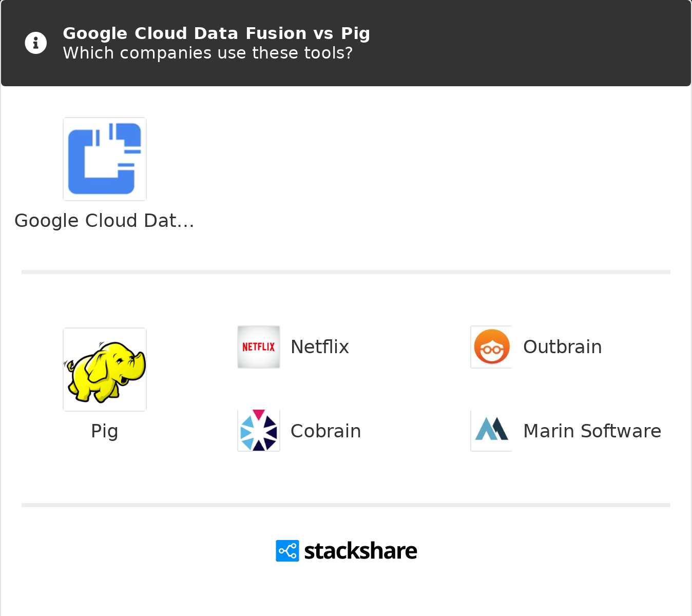Click the Netflix logo icon
Image resolution: width=692 pixels, height=616 pixels.
pyautogui.click(x=259, y=347)
